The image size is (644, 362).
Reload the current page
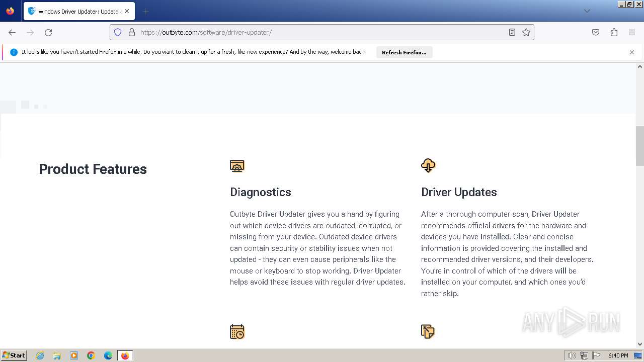click(x=48, y=32)
